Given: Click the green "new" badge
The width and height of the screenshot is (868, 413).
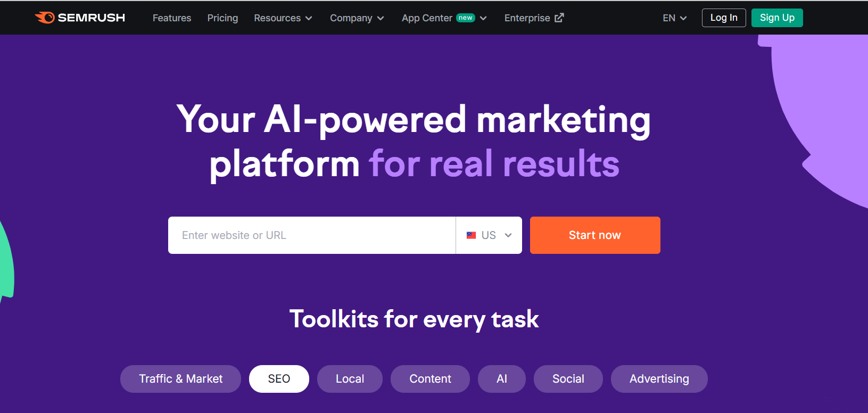Looking at the screenshot, I should coord(466,18).
